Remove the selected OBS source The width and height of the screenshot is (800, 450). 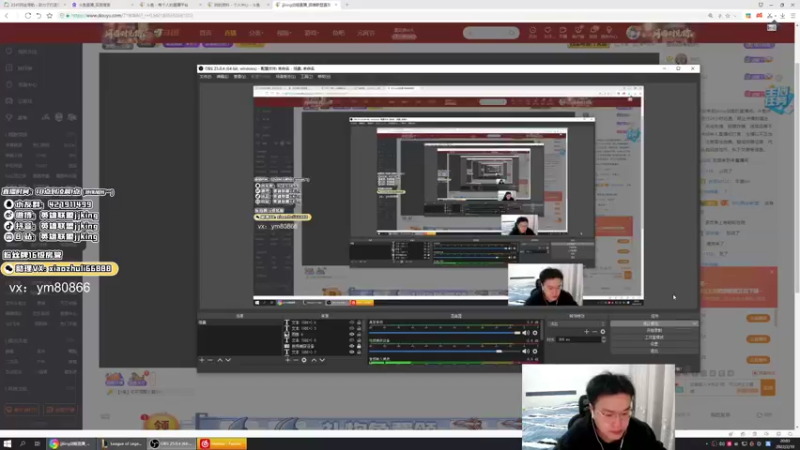pyautogui.click(x=295, y=360)
